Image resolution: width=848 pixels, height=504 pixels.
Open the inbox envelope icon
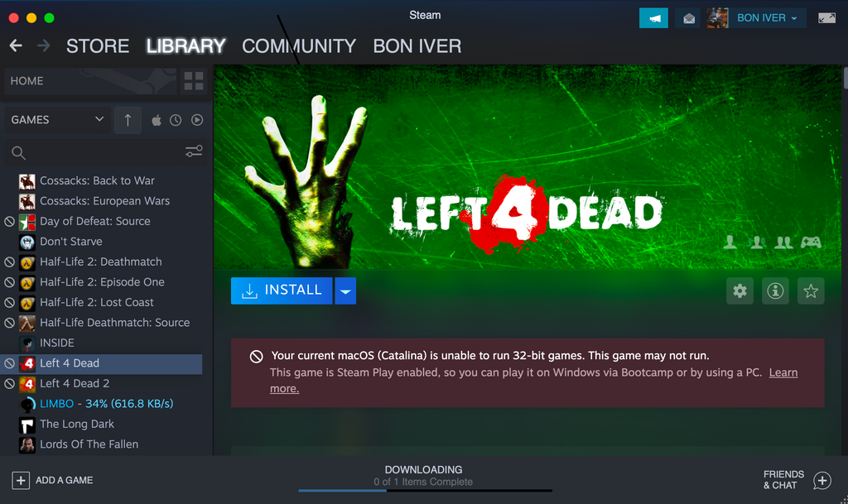688,18
